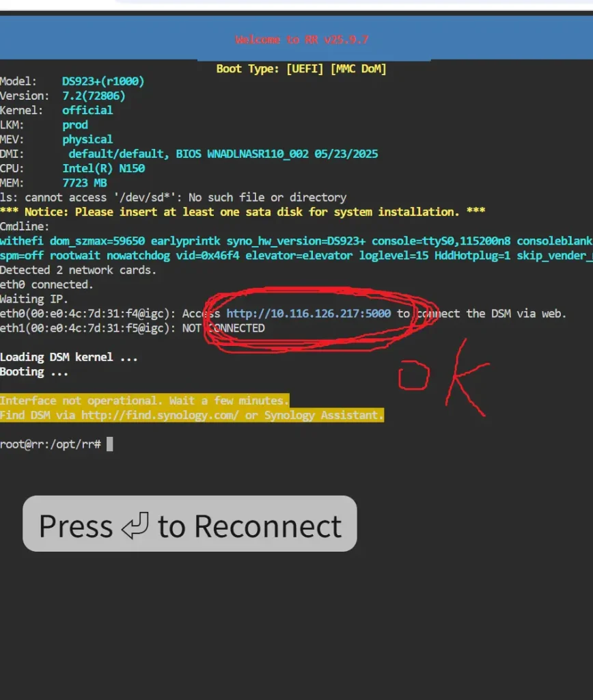593x700 pixels.
Task: Select the DS923+(r1000) model value
Action: pyautogui.click(x=103, y=81)
